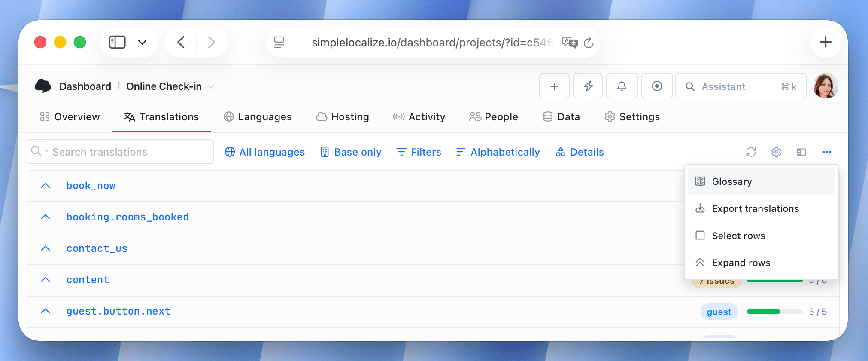Open editor settings gear icon

tap(776, 152)
